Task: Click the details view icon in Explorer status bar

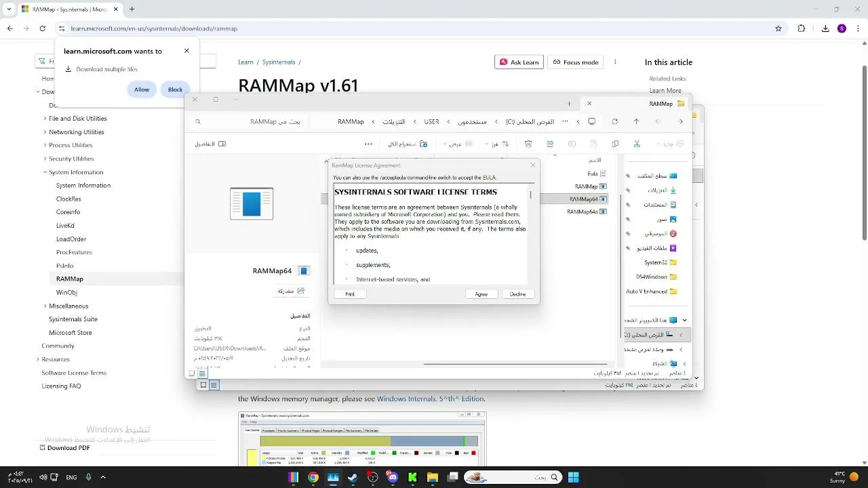Action: click(203, 373)
